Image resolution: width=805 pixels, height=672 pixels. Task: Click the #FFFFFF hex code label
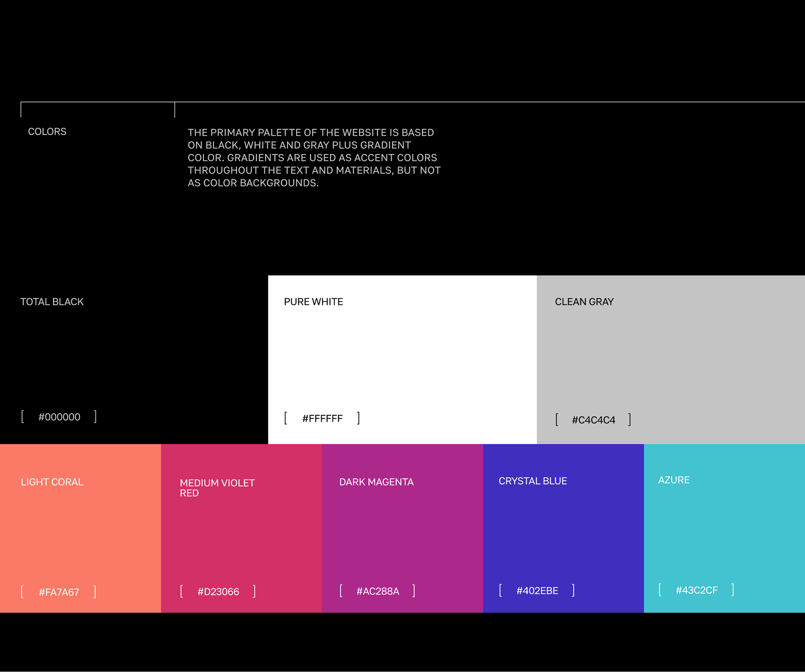pos(322,418)
